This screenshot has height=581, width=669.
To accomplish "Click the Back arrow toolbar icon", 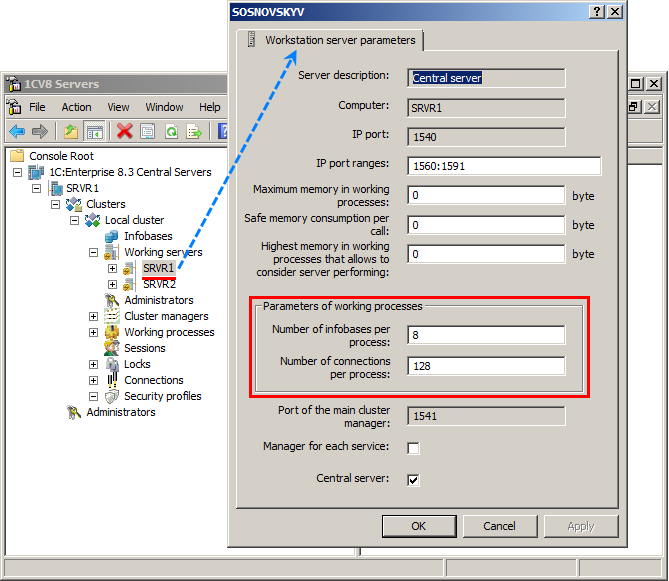I will pos(17,131).
